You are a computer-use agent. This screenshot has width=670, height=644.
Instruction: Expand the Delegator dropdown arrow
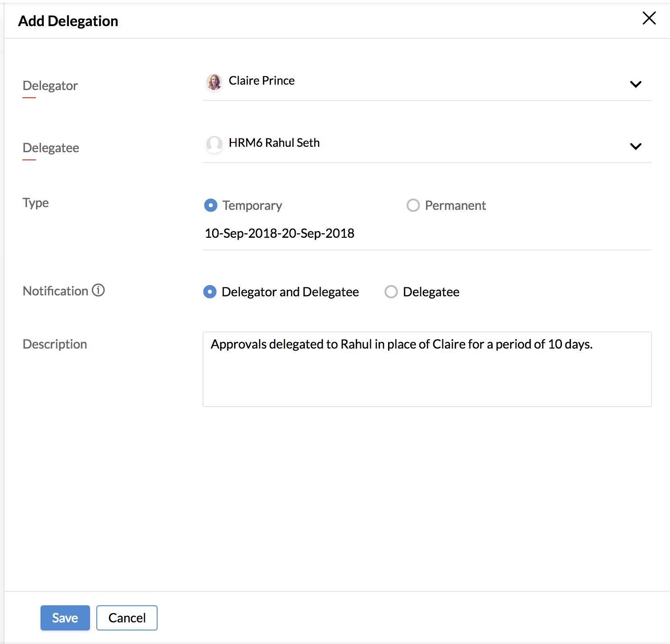[x=635, y=84]
